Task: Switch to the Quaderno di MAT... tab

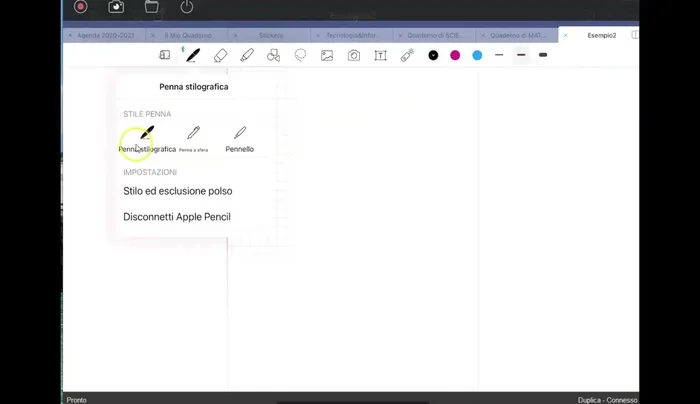Action: point(518,35)
